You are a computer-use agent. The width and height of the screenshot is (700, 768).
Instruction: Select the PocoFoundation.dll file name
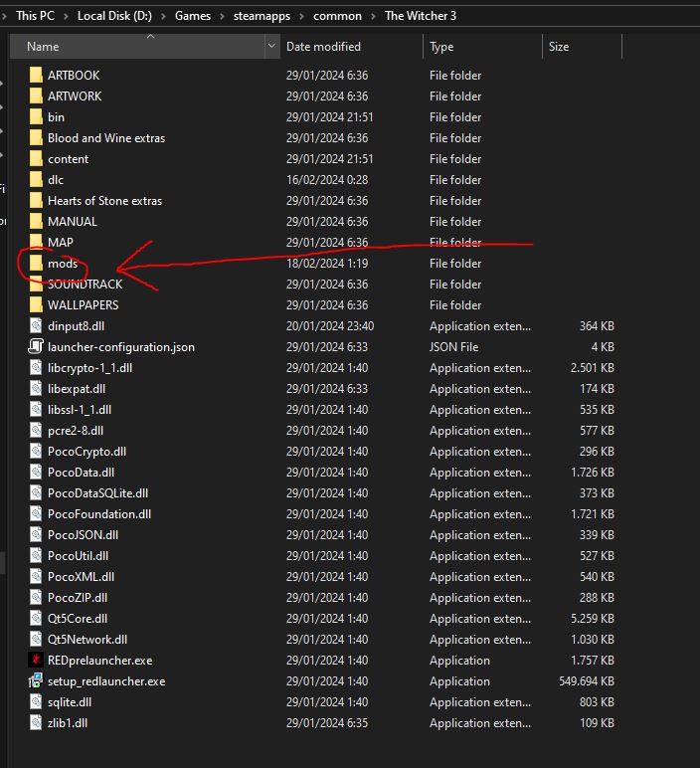[99, 513]
